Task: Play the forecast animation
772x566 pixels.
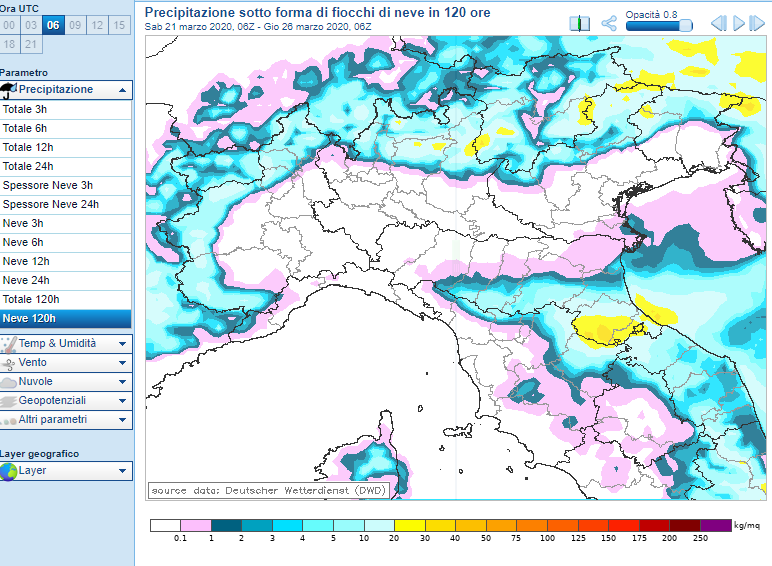Action: click(740, 23)
